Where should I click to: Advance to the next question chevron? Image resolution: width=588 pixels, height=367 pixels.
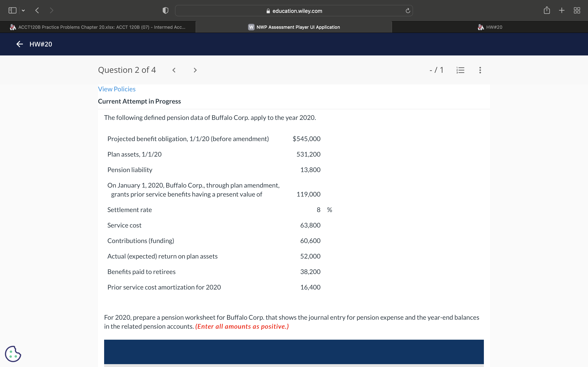[x=195, y=70]
